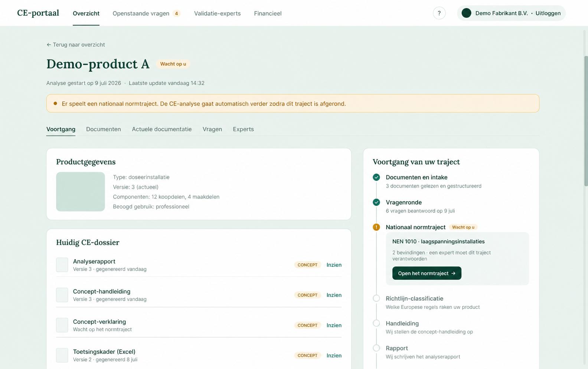Switch to the Documenten tab
Image resolution: width=588 pixels, height=369 pixels.
[x=104, y=129]
